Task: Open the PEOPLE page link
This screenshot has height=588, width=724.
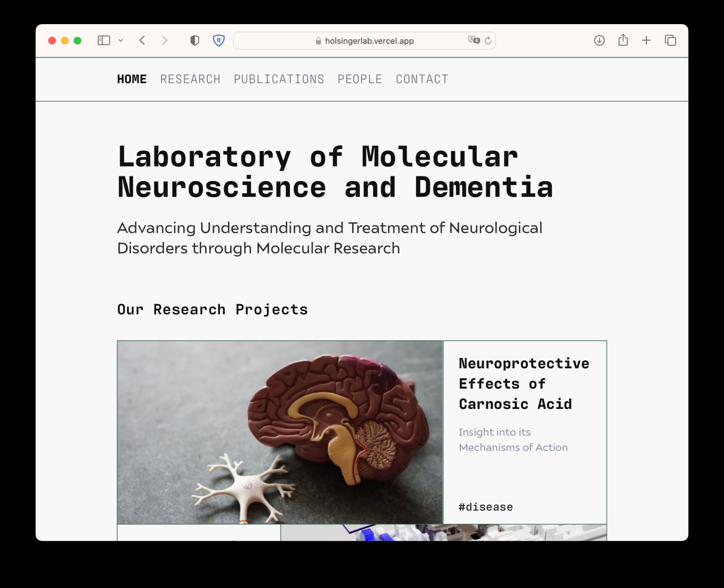Action: point(360,79)
